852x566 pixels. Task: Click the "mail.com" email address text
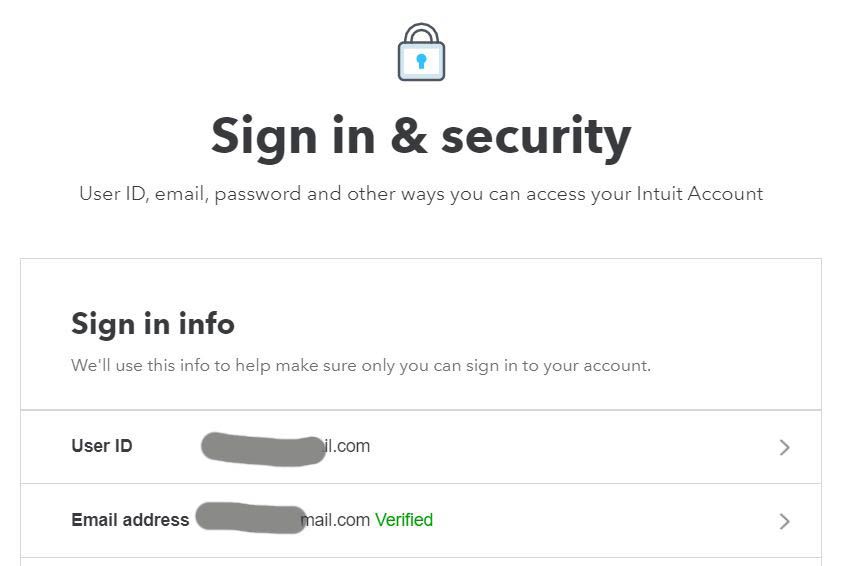tap(336, 520)
